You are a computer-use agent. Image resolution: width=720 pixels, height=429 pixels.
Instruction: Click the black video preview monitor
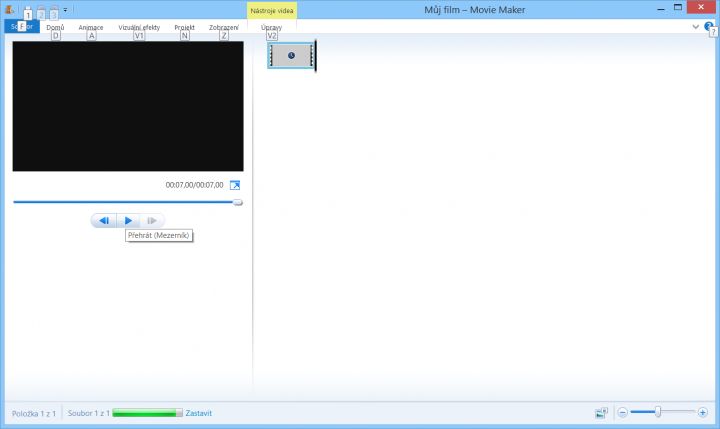coord(128,106)
